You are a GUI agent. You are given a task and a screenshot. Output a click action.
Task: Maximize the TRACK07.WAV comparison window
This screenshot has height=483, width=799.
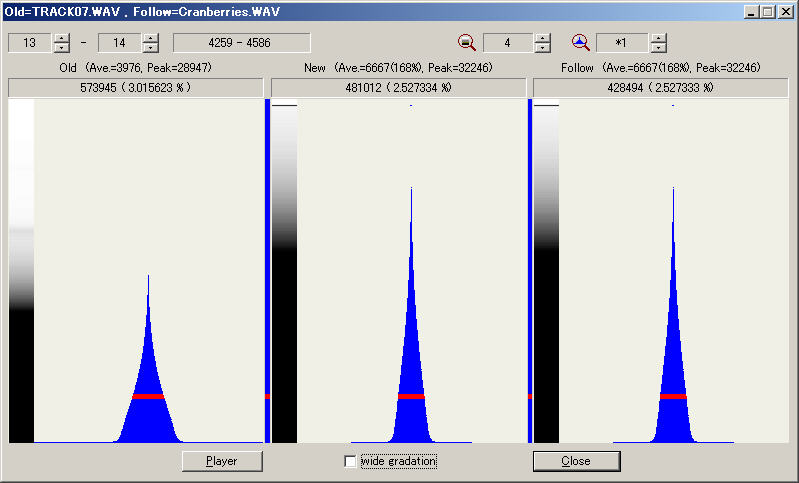767,12
